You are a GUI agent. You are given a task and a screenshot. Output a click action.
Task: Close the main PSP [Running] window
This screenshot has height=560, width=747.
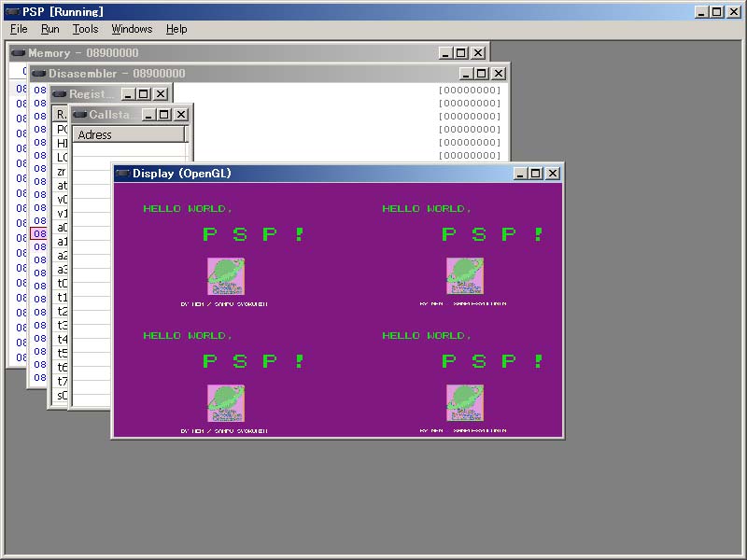tap(734, 12)
